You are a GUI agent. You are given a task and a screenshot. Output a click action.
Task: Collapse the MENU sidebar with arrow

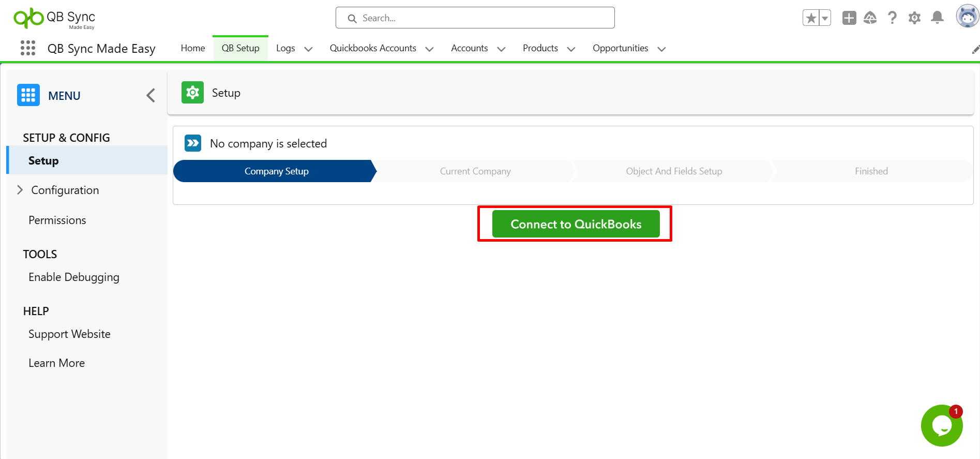pyautogui.click(x=150, y=95)
